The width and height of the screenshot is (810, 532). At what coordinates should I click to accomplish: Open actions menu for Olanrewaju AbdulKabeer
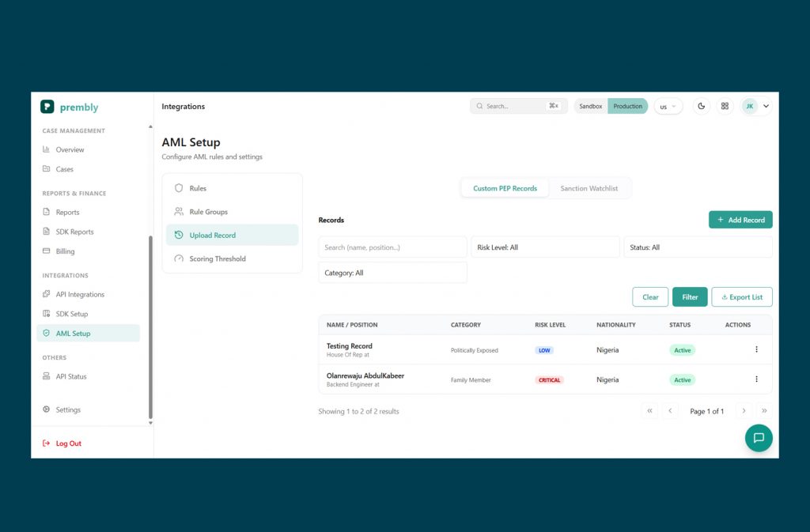pyautogui.click(x=756, y=379)
